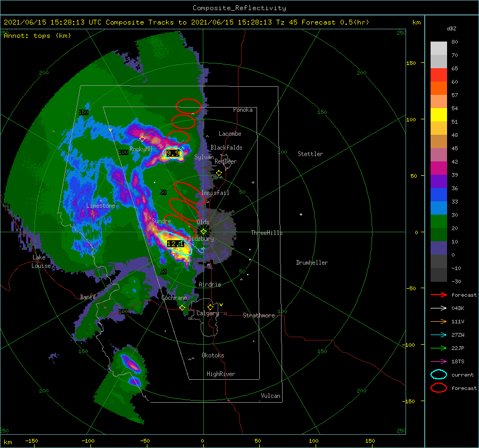Click the light gray swatch between 80 and 70
This screenshot has height=448, width=479.
[x=439, y=48]
